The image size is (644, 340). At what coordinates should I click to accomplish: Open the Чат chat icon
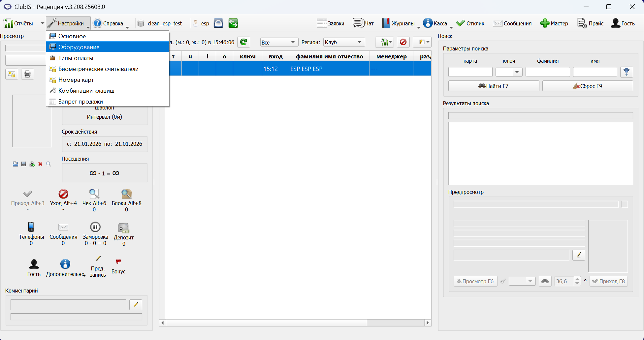(x=358, y=23)
